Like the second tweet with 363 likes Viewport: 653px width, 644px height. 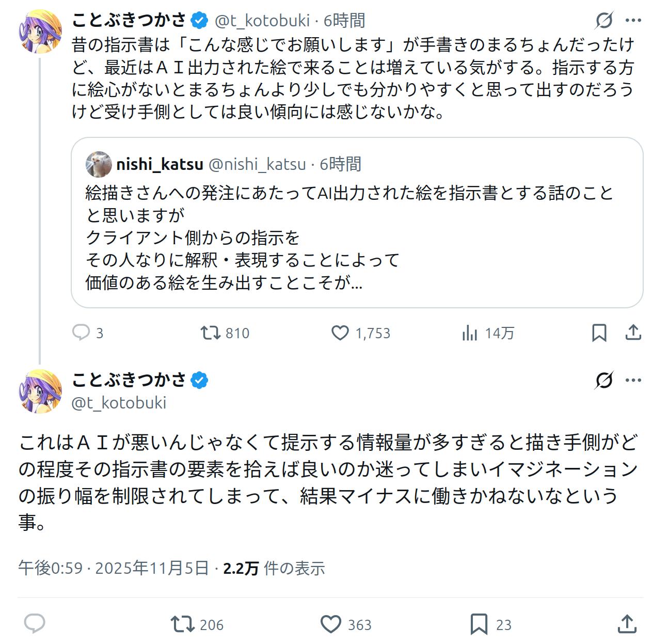pos(331,624)
